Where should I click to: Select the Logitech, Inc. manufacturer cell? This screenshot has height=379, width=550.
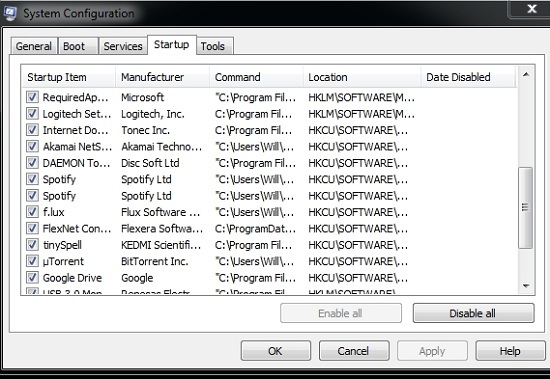tap(153, 114)
